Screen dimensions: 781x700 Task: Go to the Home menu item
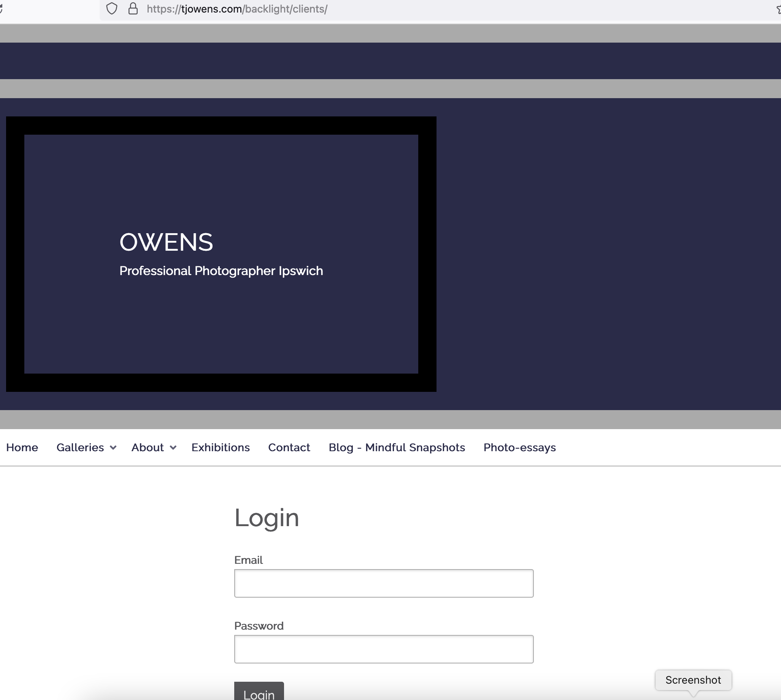tap(22, 447)
